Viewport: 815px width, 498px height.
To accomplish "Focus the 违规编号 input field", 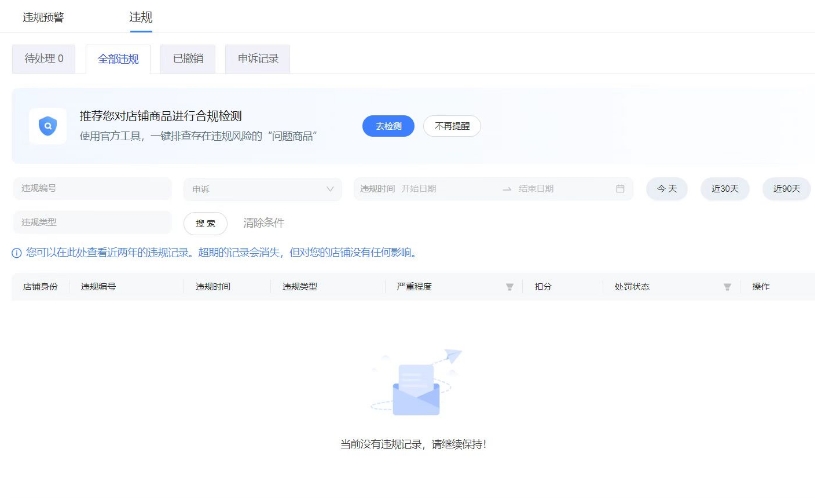I will (x=92, y=189).
